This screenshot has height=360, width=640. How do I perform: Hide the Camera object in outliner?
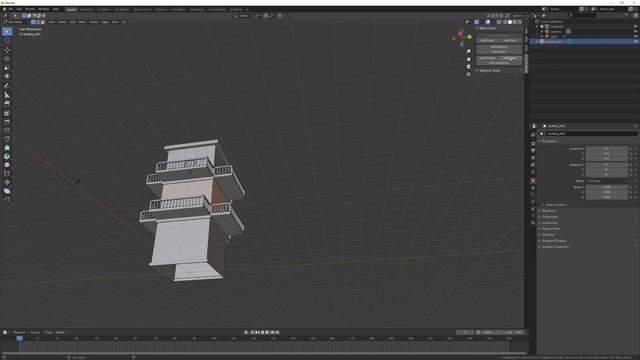[636, 31]
